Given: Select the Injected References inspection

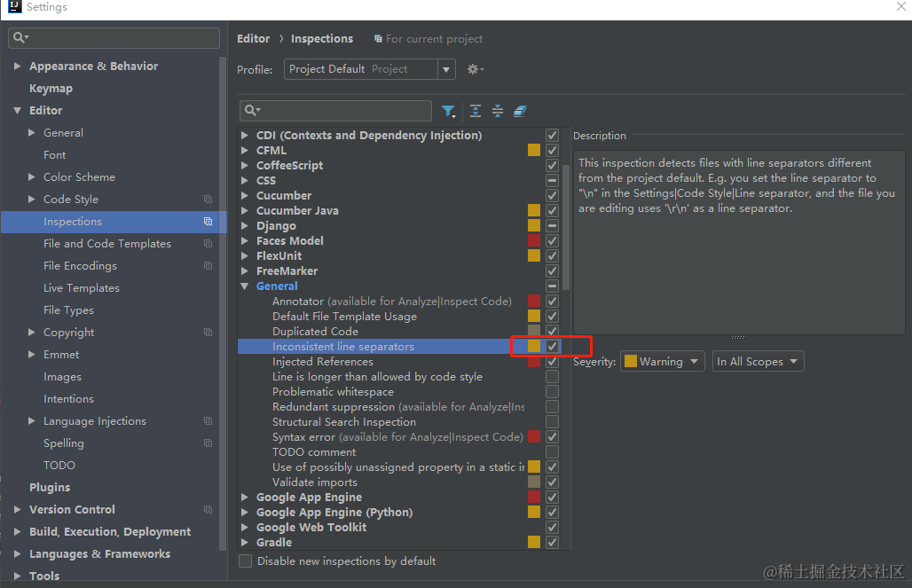Looking at the screenshot, I should (323, 362).
